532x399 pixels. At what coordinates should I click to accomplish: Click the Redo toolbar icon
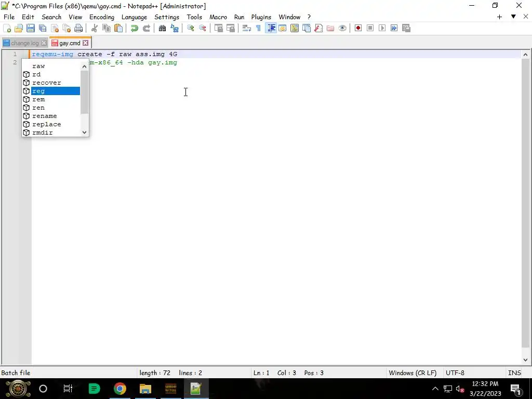pyautogui.click(x=146, y=28)
